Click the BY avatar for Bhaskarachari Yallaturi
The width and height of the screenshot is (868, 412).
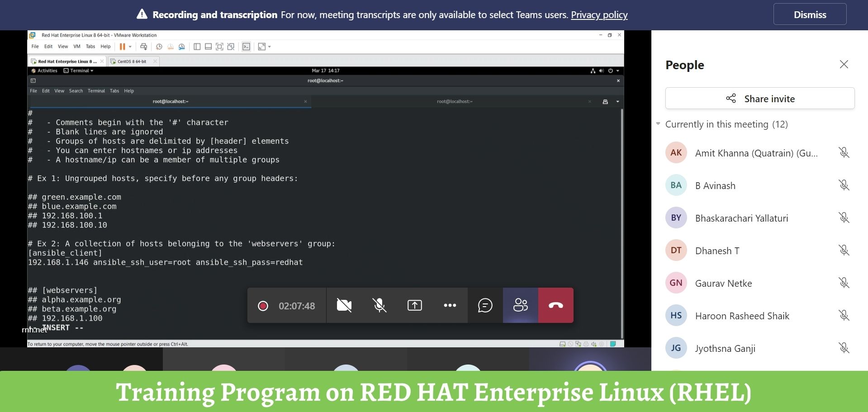[676, 218]
